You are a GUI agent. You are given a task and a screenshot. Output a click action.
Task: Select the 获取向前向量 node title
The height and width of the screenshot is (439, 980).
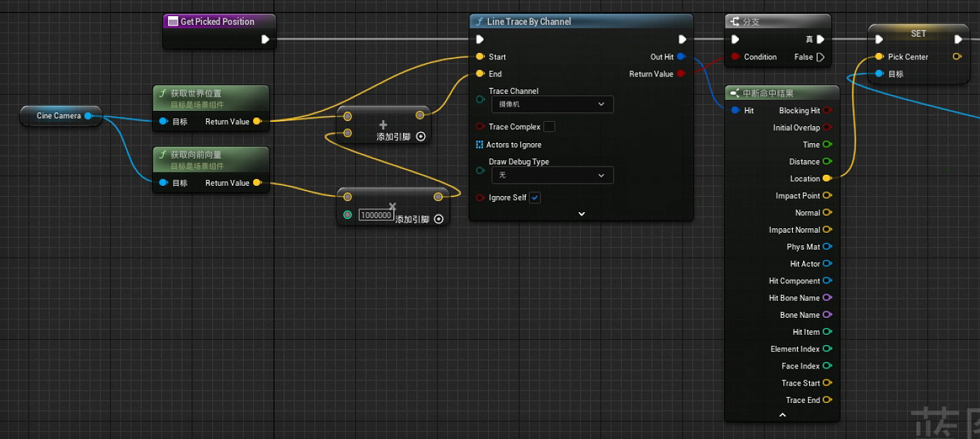[196, 155]
